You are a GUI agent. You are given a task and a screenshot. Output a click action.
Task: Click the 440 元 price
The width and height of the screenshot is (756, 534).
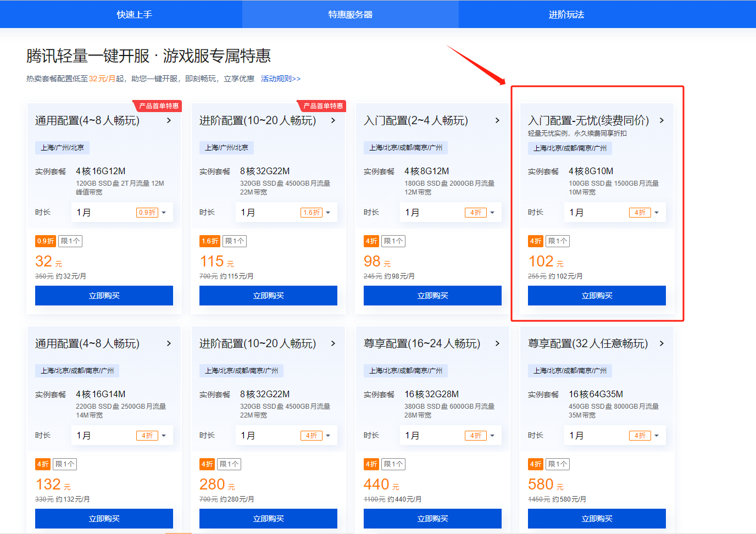[381, 485]
